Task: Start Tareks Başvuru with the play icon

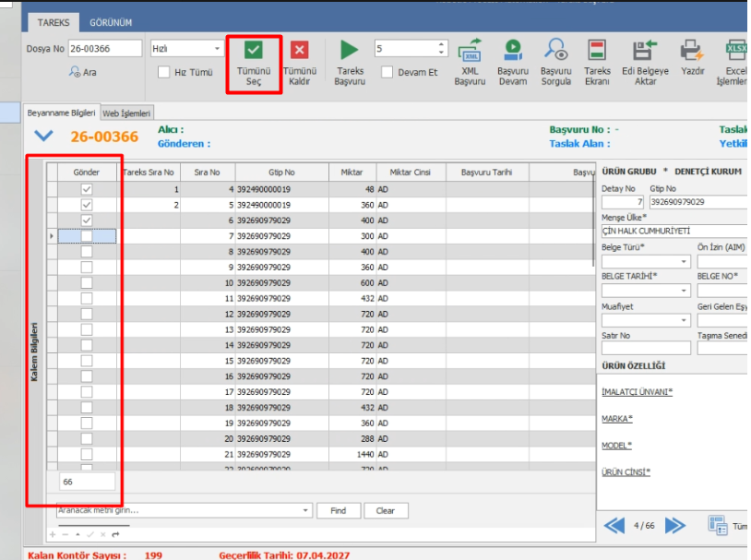Action: tap(350, 51)
